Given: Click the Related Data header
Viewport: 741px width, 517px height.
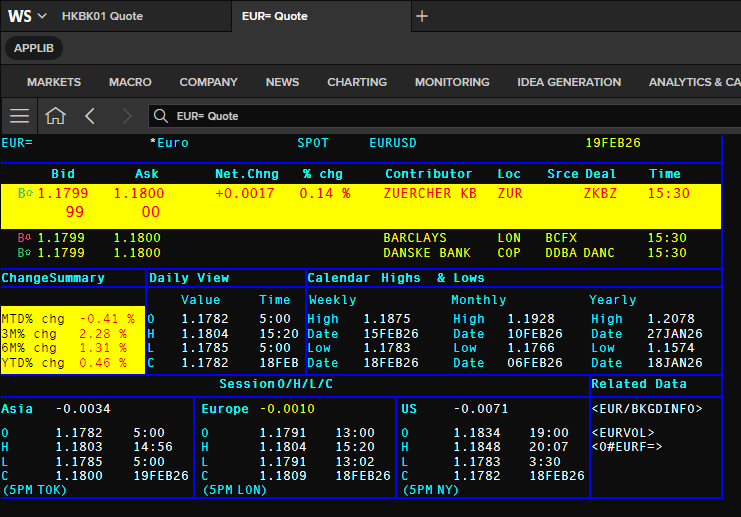Looking at the screenshot, I should coord(638,384).
